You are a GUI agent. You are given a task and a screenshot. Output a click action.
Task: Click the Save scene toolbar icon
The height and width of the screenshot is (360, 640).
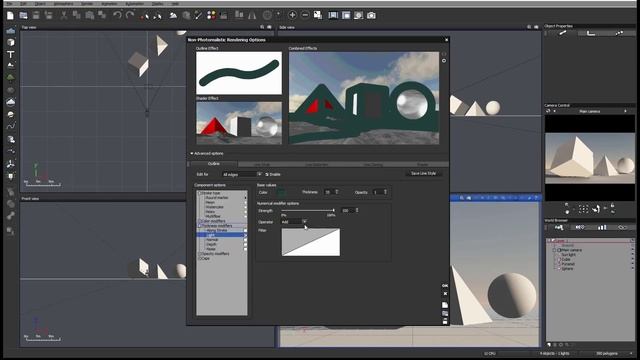pyautogui.click(x=36, y=16)
